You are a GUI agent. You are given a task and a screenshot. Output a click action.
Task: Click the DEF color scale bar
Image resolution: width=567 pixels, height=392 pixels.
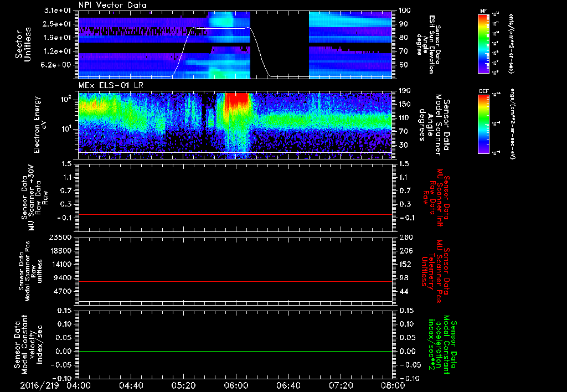click(483, 124)
